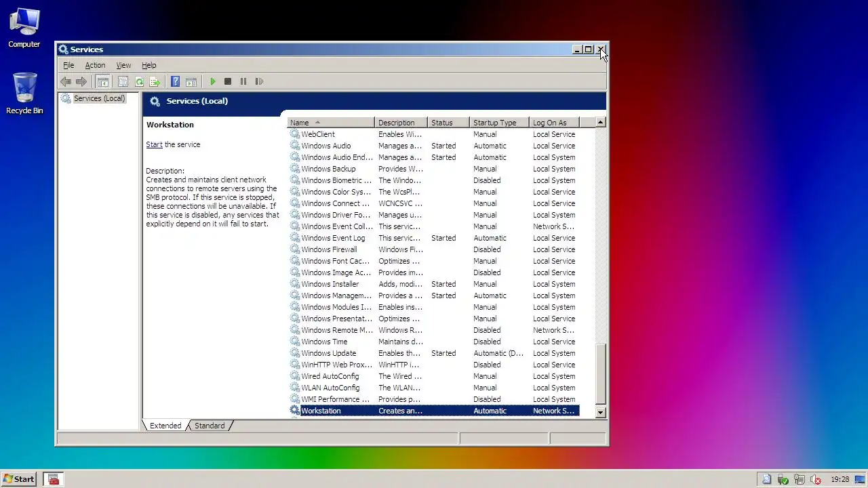This screenshot has width=868, height=488.
Task: Open the Computer desktop icon
Action: (24, 28)
